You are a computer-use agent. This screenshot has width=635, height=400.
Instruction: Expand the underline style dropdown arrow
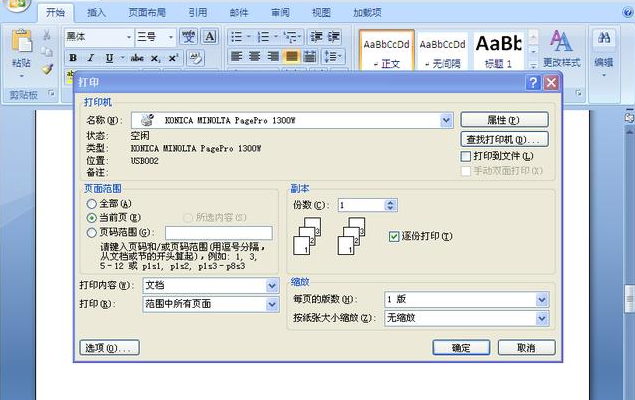coord(122,58)
